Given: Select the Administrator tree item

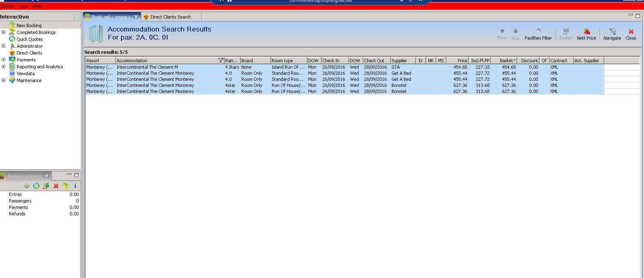Looking at the screenshot, I should (30, 46).
